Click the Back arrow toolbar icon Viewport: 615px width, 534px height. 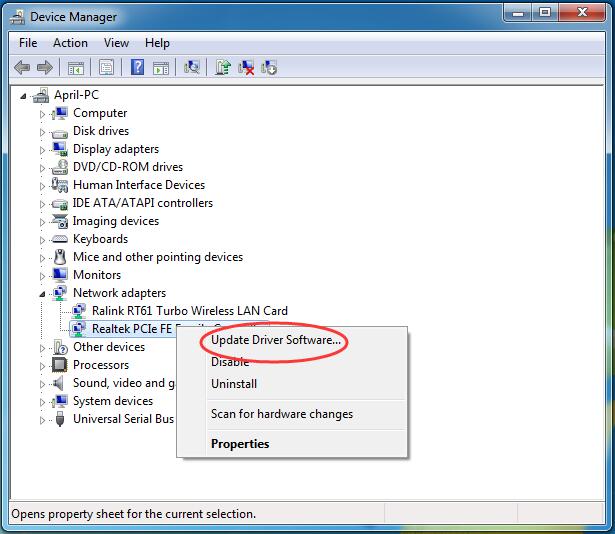tap(22, 67)
